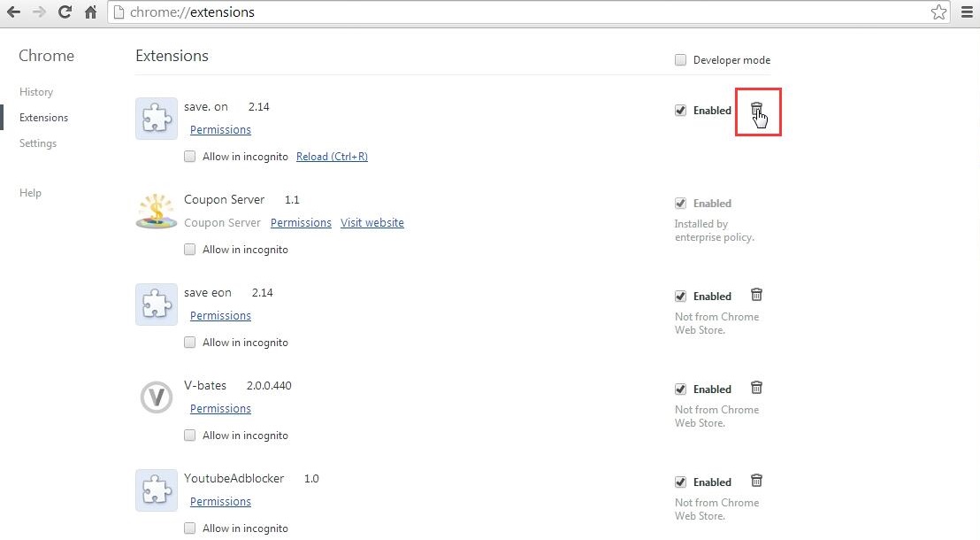Click 'Installed by enterprise policy.' text

tap(715, 230)
